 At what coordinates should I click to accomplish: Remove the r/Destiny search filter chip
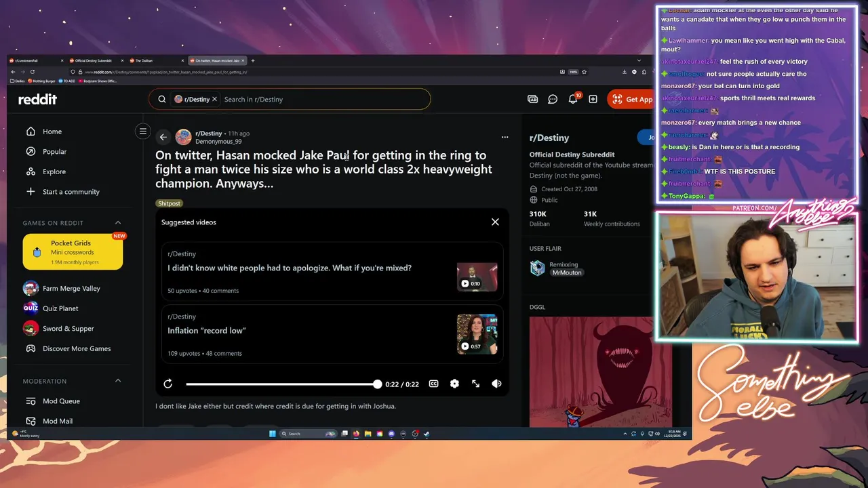click(214, 99)
